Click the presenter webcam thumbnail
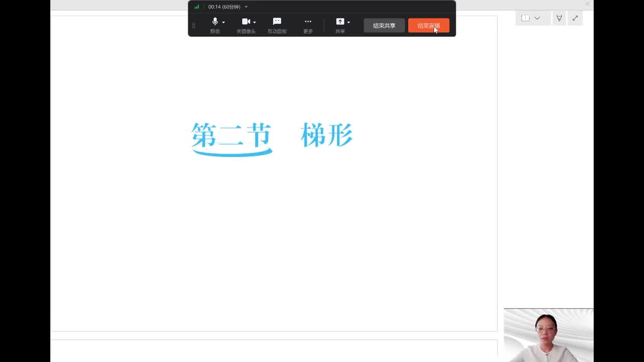Viewport: 644px width, 362px height. click(x=548, y=335)
